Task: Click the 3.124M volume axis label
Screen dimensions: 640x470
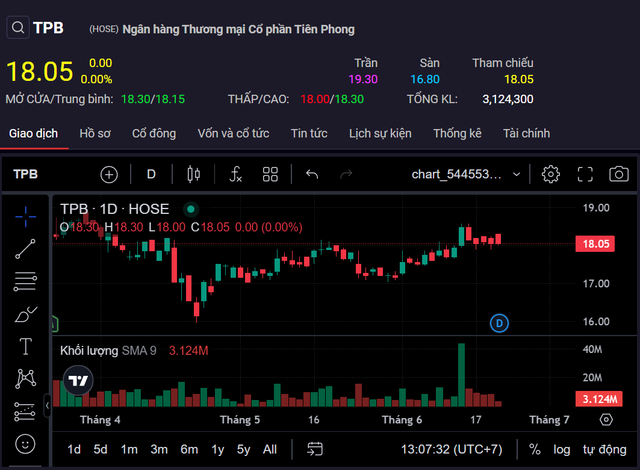Action: [599, 399]
